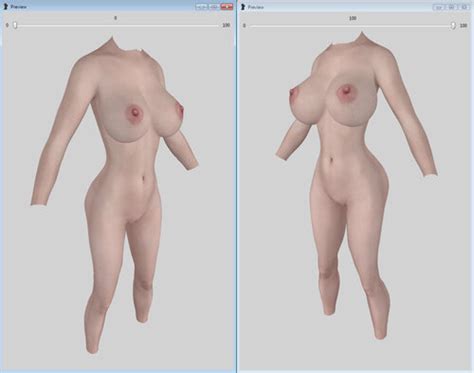
Task: Click the slider handle in the left Preview window
Action: (x=15, y=25)
